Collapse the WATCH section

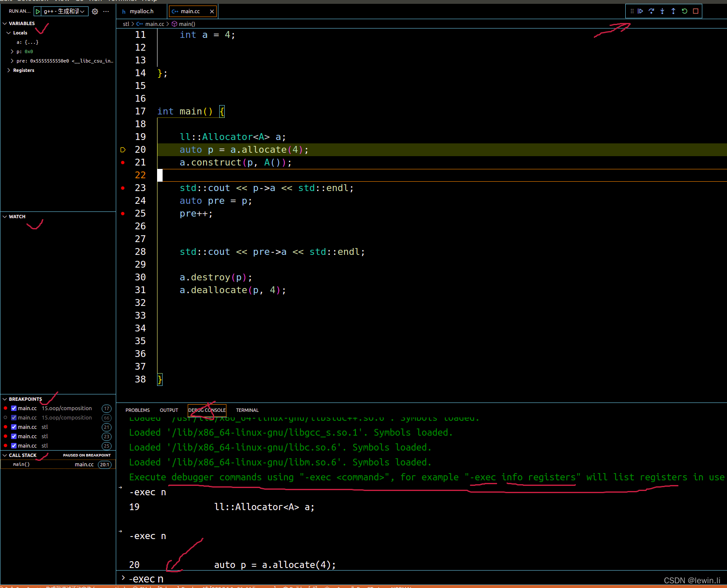tap(5, 217)
